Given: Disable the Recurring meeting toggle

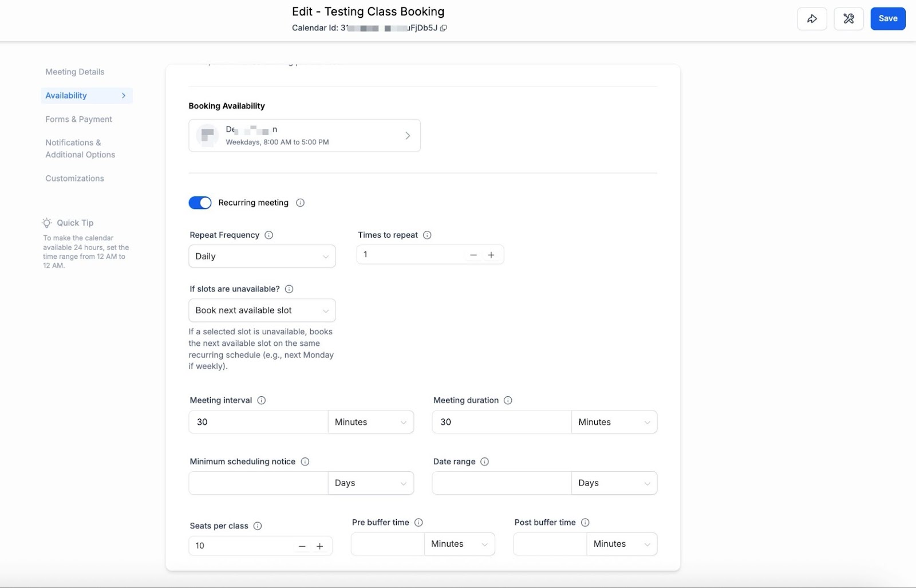Looking at the screenshot, I should coord(200,203).
